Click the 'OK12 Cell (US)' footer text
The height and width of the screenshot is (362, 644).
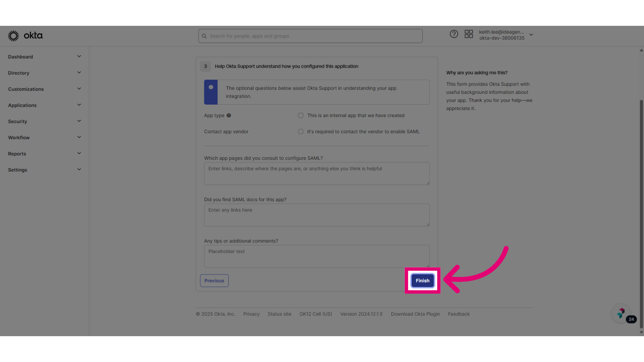[x=316, y=314]
